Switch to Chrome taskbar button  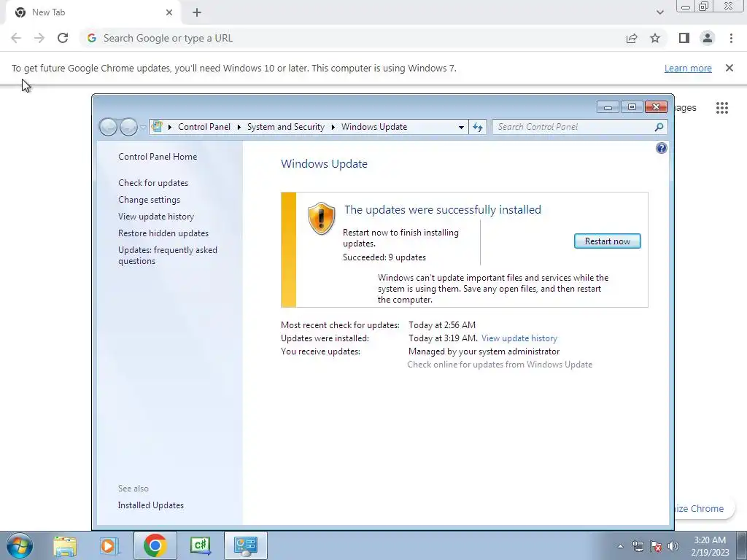click(x=155, y=545)
